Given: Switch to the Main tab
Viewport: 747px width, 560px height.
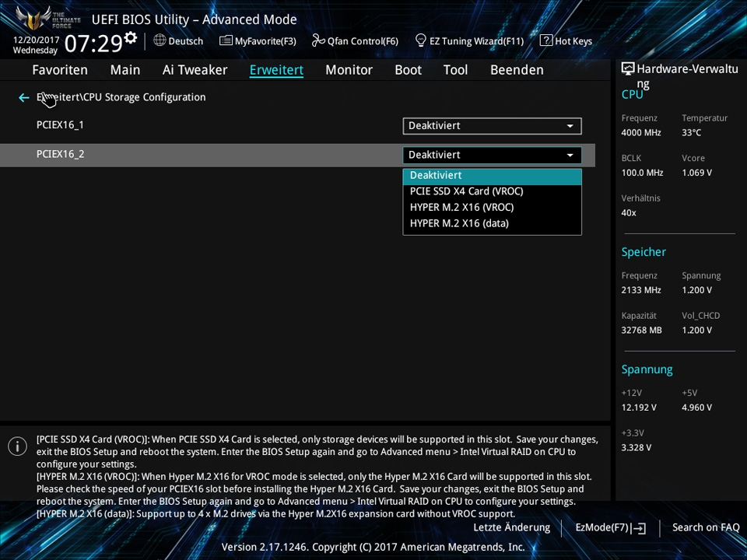Looking at the screenshot, I should tap(125, 70).
